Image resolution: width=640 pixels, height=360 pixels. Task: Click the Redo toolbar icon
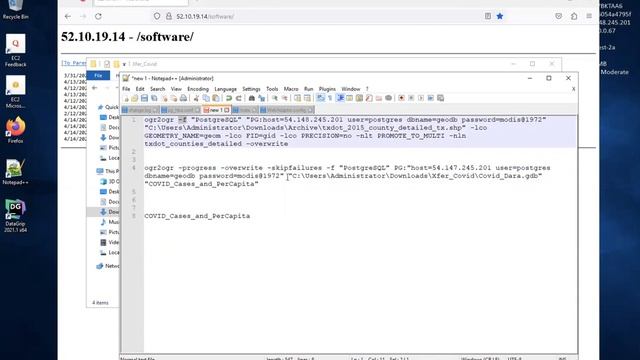pyautogui.click(x=239, y=98)
